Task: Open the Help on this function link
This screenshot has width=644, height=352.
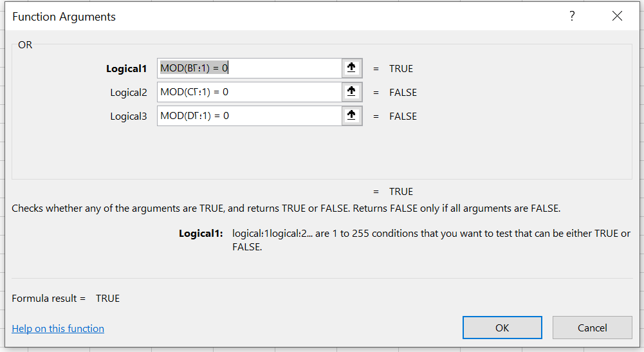Action: click(58, 329)
